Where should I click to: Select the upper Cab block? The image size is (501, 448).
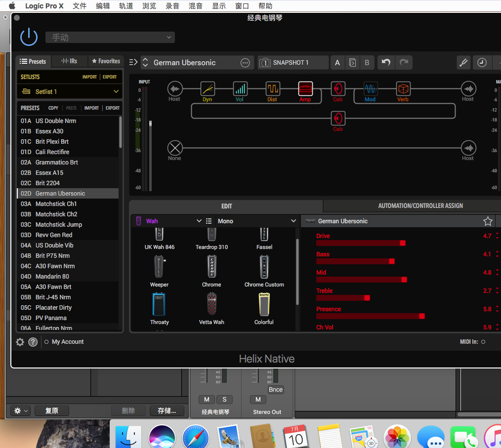[338, 89]
